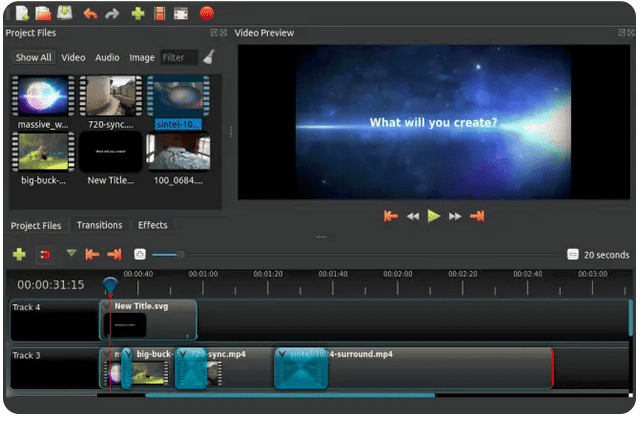Click the 00:02:00 ruler mark

pos(398,274)
